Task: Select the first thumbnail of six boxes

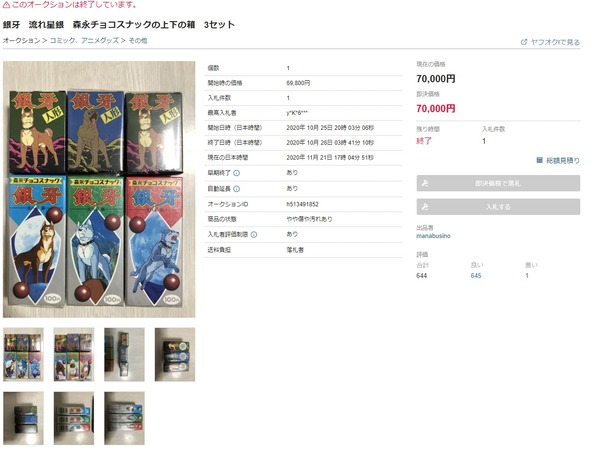Action: pos(23,354)
